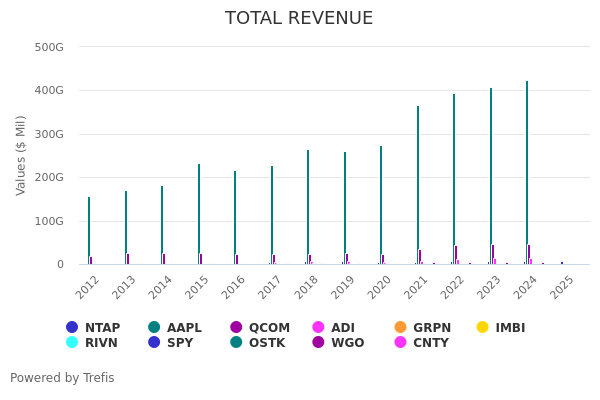Click the Total Revenue chart title
The image size is (600, 400).
point(299,19)
